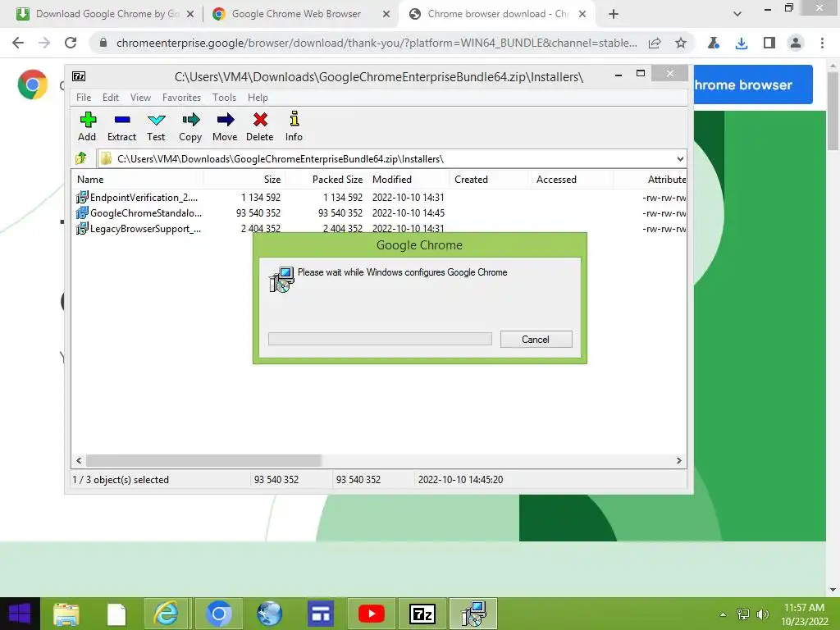Viewport: 840px width, 630px height.
Task: Select the LegacyBrowserSupport installer file
Action: pos(139,229)
